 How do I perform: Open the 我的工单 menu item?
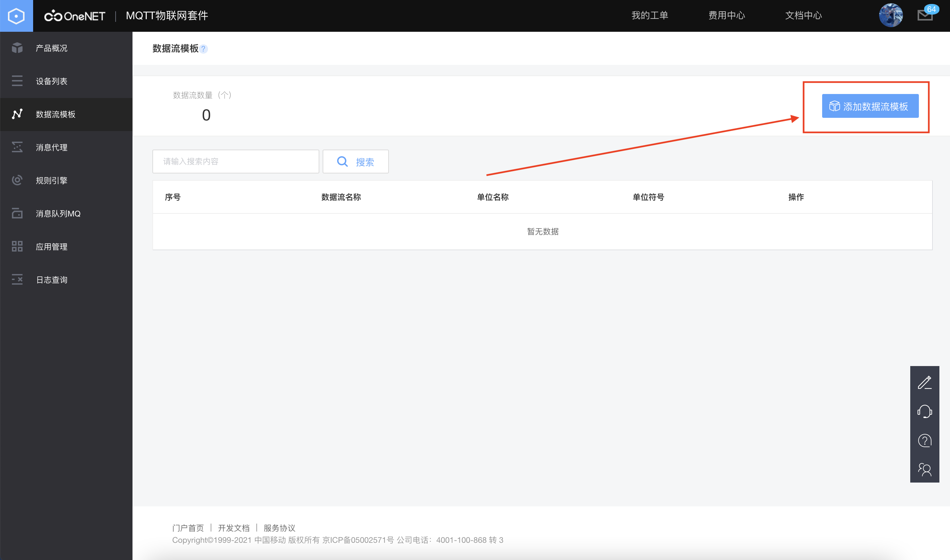(650, 15)
